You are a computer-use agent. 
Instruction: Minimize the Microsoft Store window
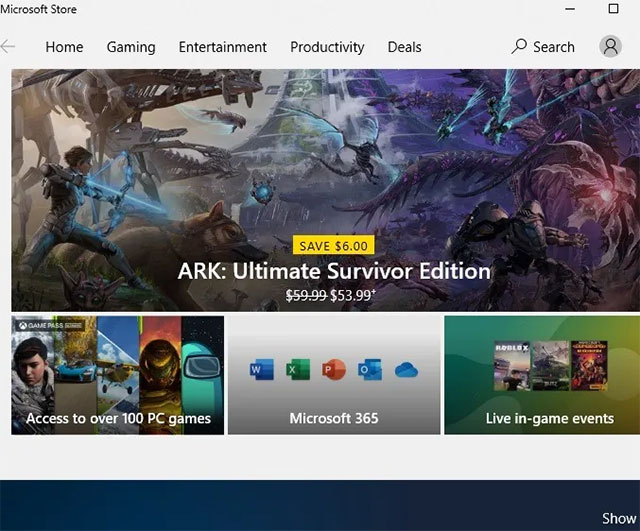tap(570, 9)
